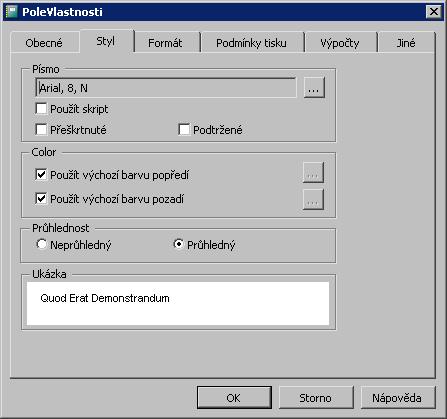This screenshot has width=447, height=419.
Task: Open the background color ellipsis button
Action: click(313, 199)
